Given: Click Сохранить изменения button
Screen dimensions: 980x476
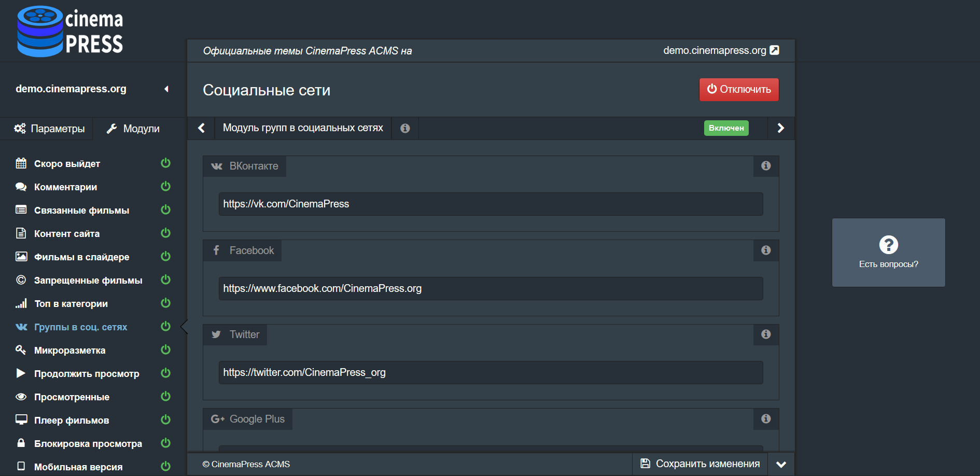Looking at the screenshot, I should (700, 464).
